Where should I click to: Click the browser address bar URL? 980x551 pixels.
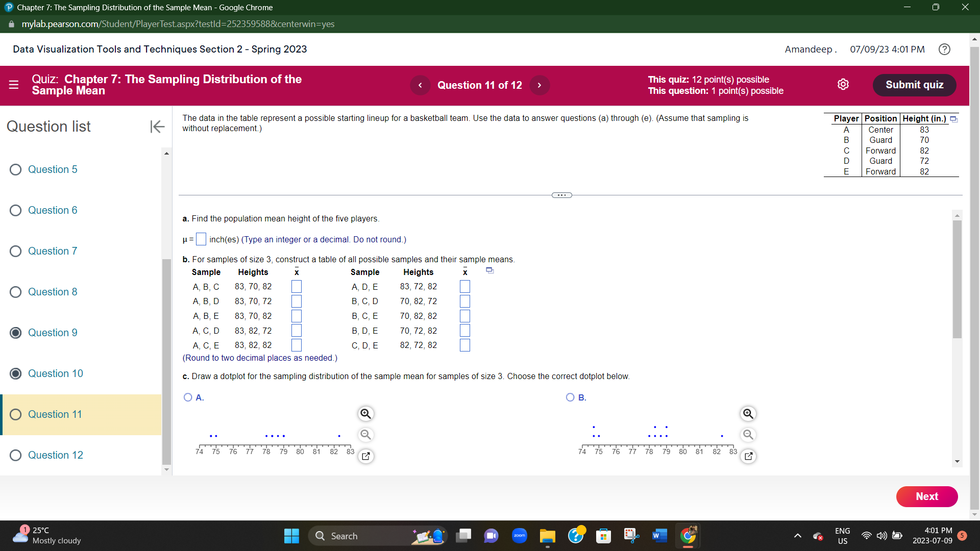(178, 24)
